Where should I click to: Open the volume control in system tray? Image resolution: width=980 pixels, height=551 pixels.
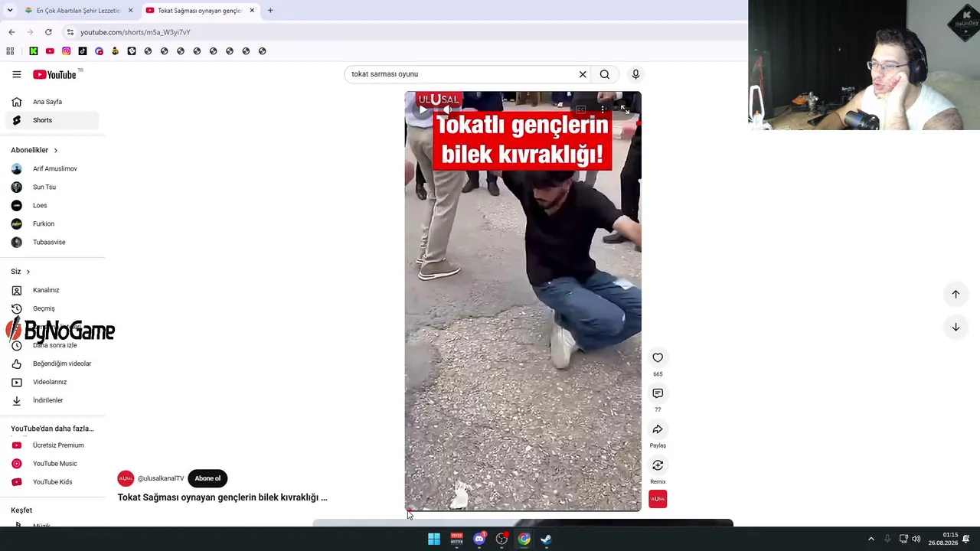[x=916, y=539]
